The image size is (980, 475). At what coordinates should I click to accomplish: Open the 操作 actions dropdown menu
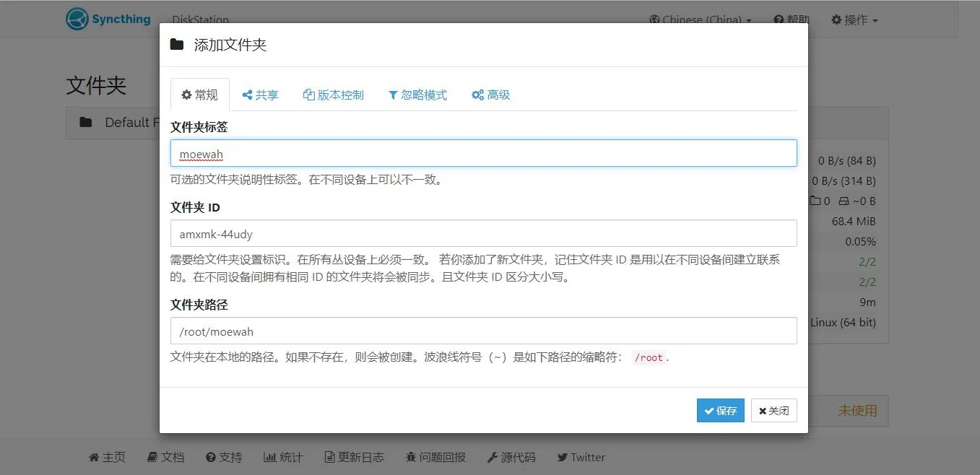pyautogui.click(x=854, y=19)
